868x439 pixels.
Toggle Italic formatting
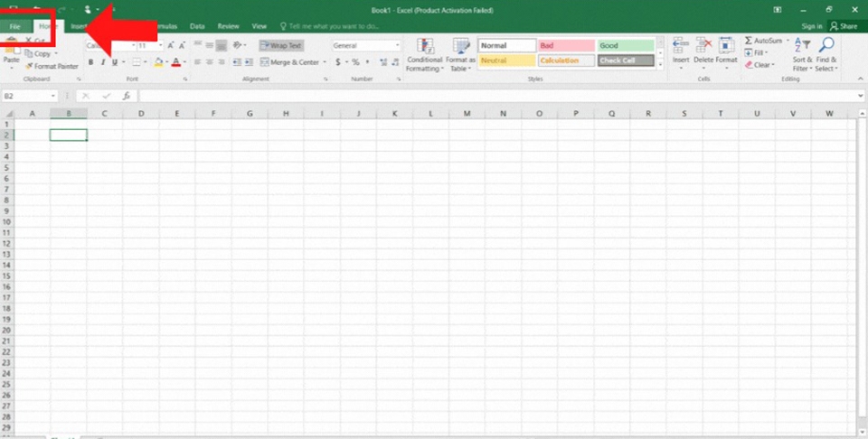tap(103, 62)
